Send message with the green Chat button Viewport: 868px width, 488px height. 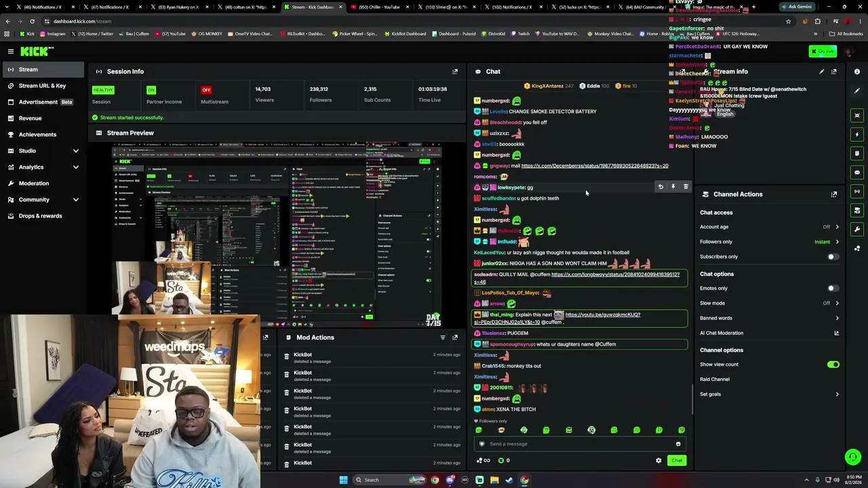[x=677, y=461]
